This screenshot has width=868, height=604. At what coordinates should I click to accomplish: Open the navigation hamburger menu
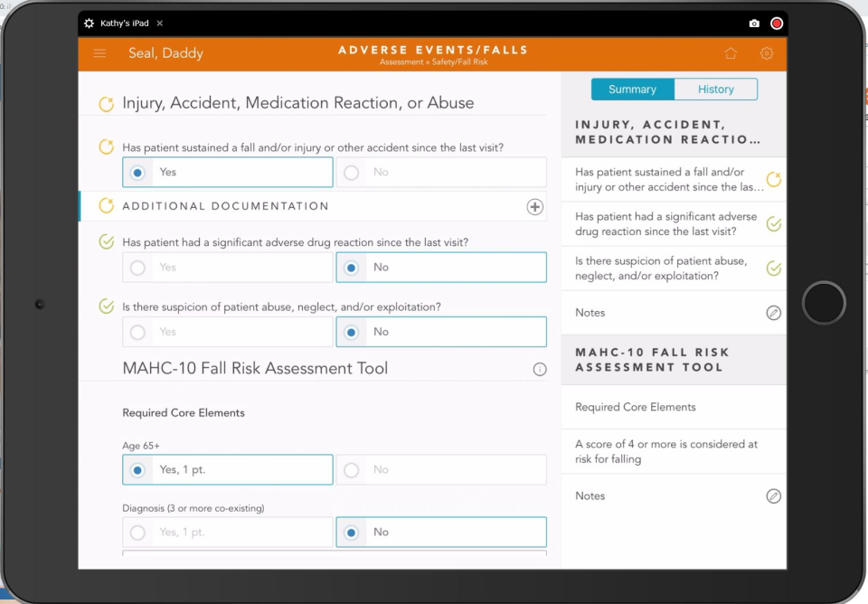click(x=99, y=53)
